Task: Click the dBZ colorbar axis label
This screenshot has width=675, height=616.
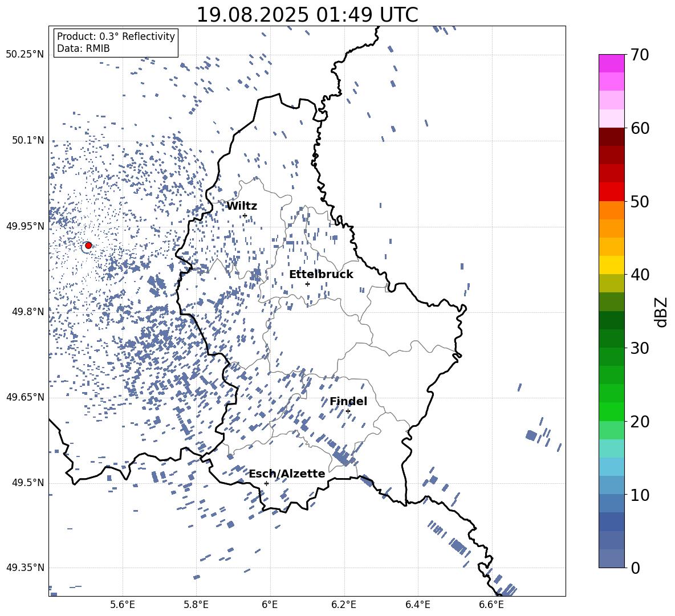Action: [x=662, y=312]
